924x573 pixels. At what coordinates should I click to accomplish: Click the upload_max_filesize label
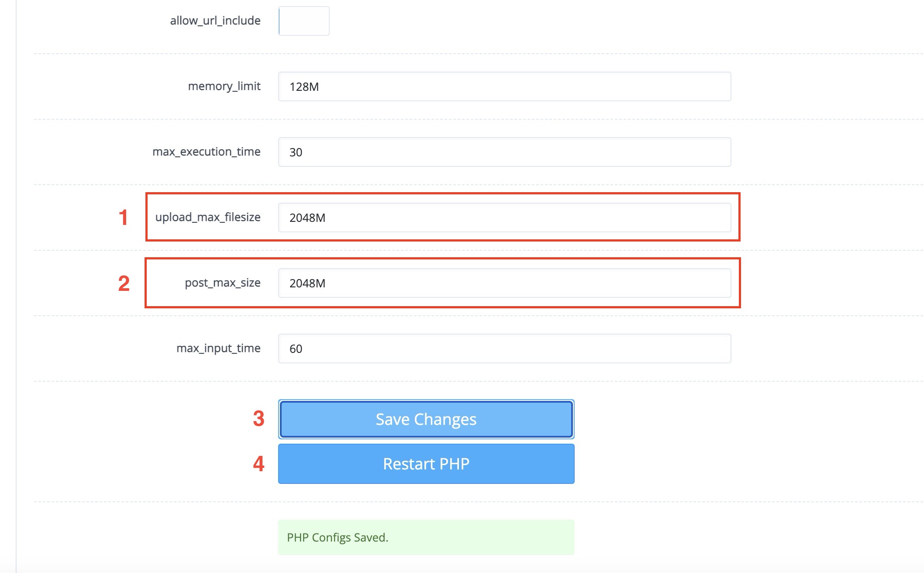point(208,217)
